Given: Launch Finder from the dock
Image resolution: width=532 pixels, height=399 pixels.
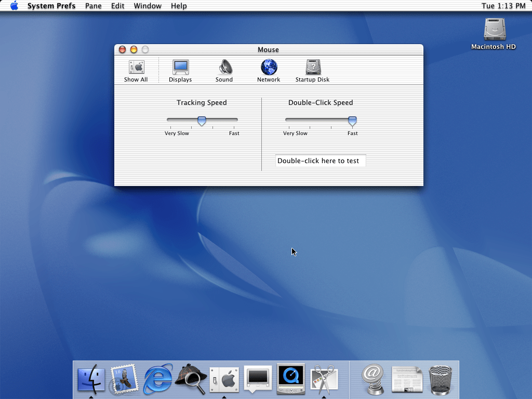Looking at the screenshot, I should tap(91, 379).
